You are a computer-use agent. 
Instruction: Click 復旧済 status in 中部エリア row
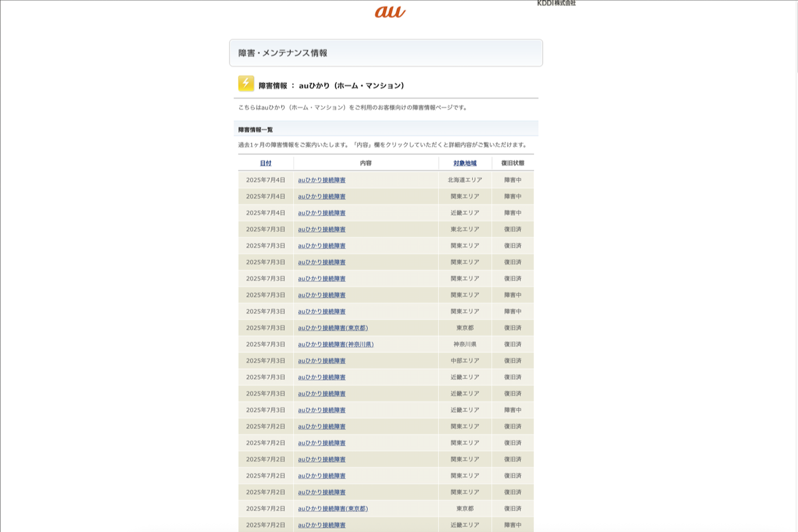point(513,360)
